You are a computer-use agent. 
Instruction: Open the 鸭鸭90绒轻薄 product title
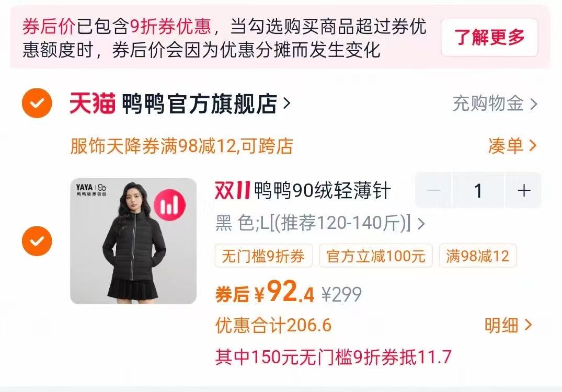[303, 190]
